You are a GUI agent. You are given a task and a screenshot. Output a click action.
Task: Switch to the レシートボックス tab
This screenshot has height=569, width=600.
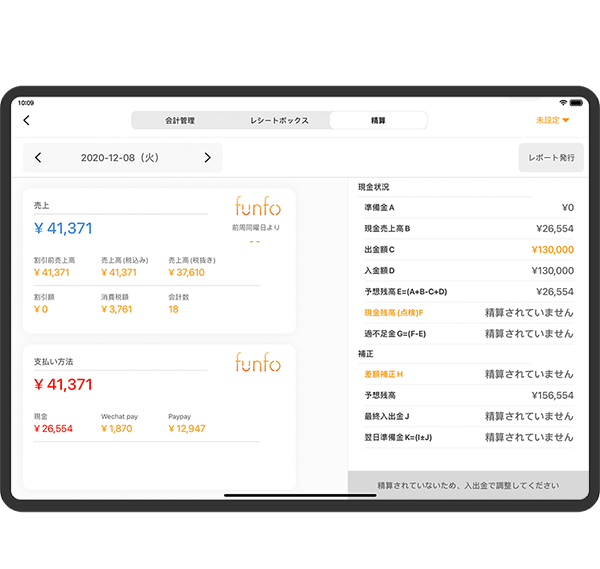[x=279, y=121]
